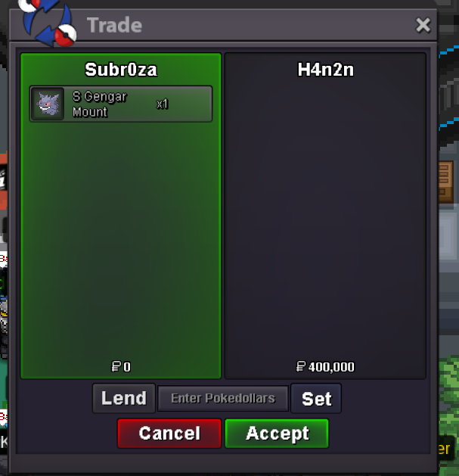The height and width of the screenshot is (476, 459).
Task: Click the Gengar sprite thumbnail
Action: 48,104
